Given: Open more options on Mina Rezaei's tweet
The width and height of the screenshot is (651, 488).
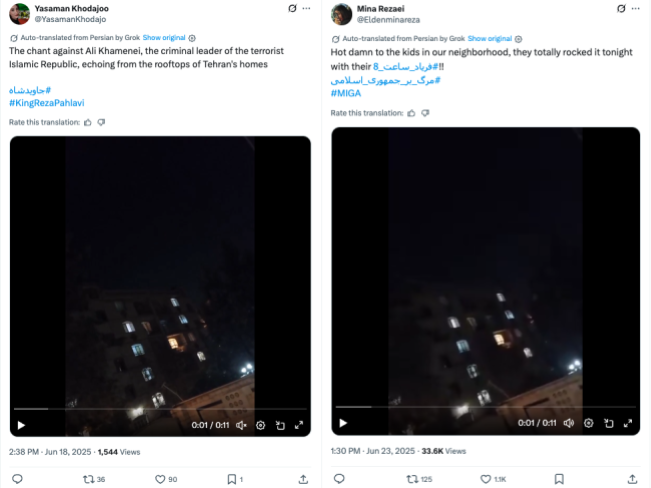Looking at the screenshot, I should (x=627, y=8).
